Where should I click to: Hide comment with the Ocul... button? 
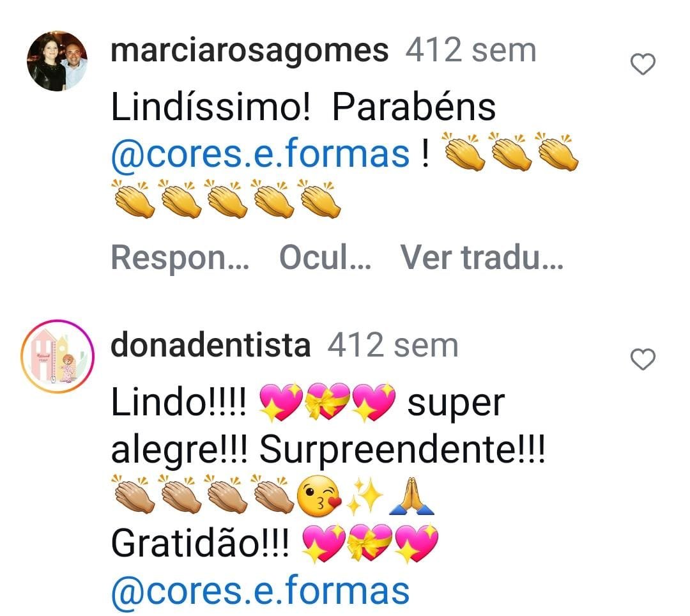click(x=325, y=258)
